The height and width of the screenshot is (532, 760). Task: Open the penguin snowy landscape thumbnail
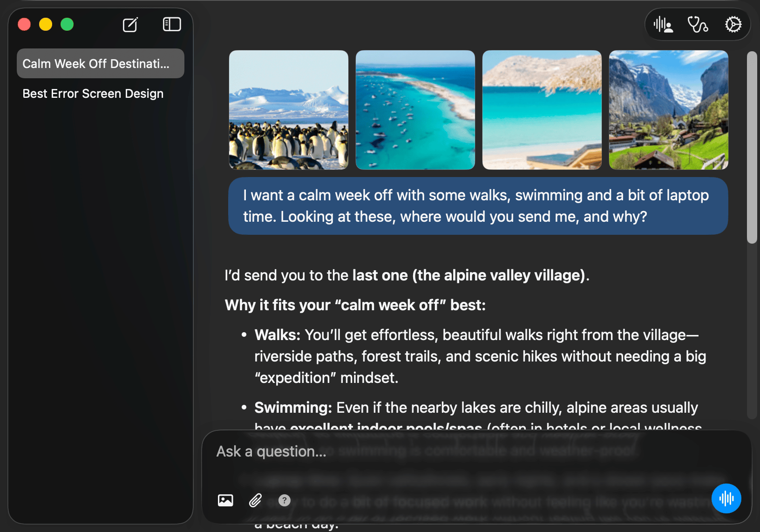(289, 110)
